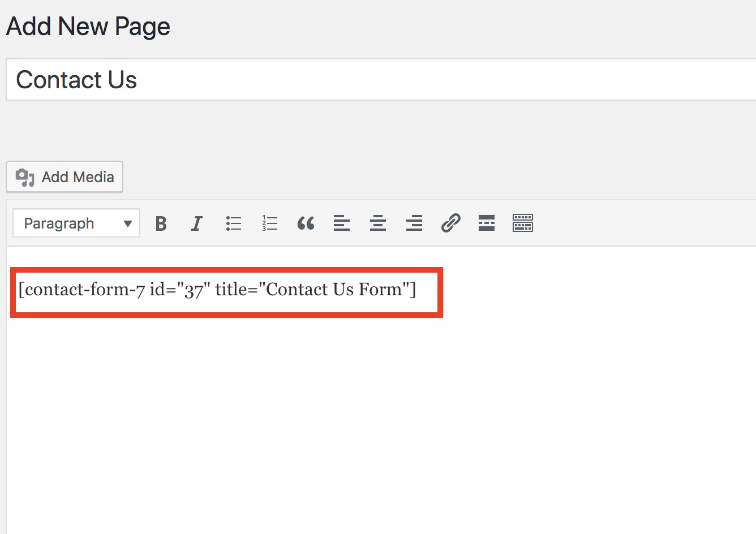Insert a hyperlink
Viewport: 756px width, 534px height.
tap(450, 223)
